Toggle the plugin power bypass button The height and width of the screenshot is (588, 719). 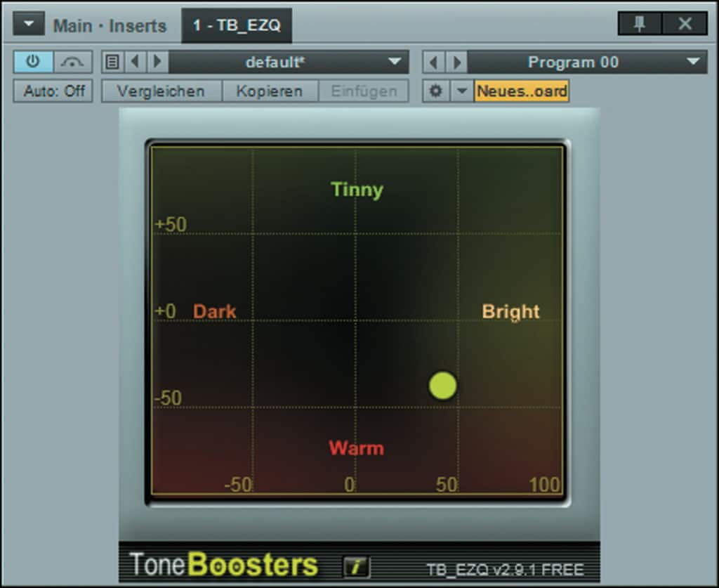pyautogui.click(x=33, y=61)
